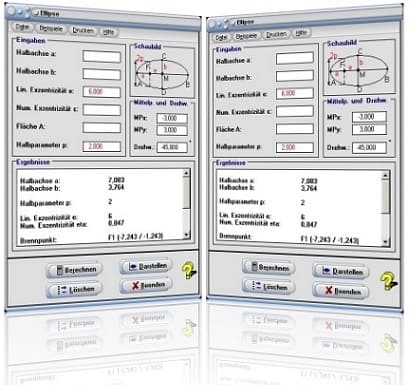Click Berechnen button in right window
The height and width of the screenshot is (385, 409).
click(x=269, y=267)
